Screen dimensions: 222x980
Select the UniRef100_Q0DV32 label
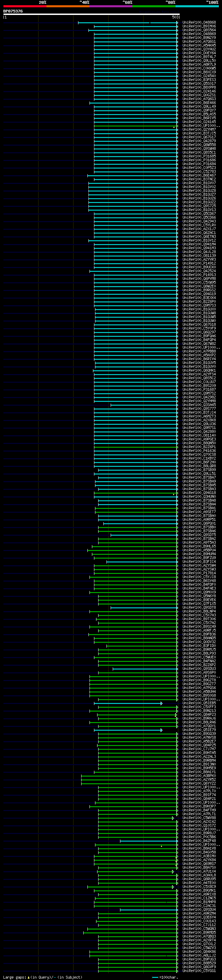pyautogui.click(x=199, y=642)
